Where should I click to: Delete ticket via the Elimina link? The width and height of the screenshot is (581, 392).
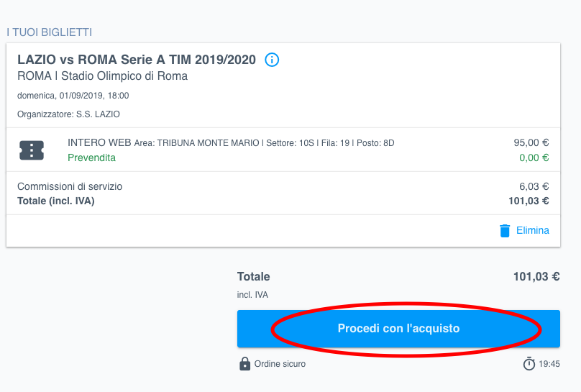[x=532, y=230]
